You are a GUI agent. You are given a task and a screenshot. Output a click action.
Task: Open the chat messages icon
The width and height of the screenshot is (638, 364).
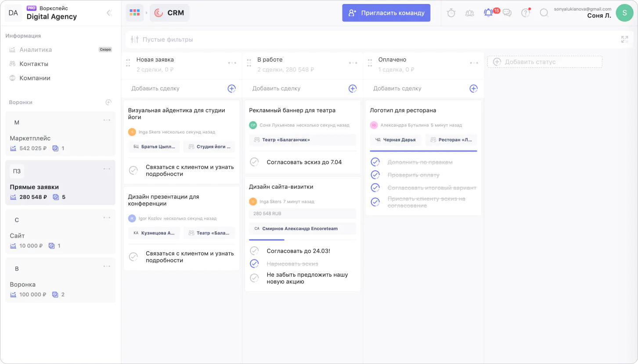point(507,13)
